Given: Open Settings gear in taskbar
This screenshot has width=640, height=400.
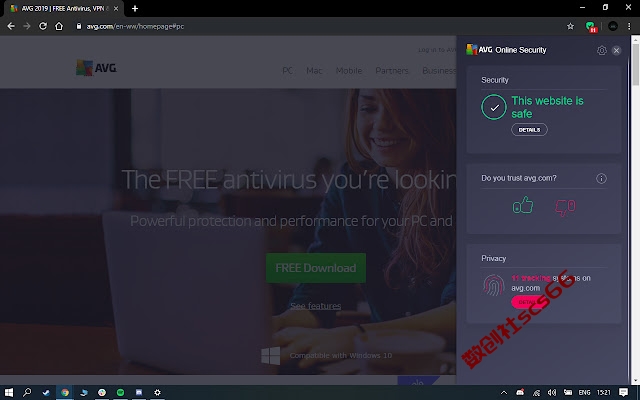Looking at the screenshot, I should tap(157, 392).
